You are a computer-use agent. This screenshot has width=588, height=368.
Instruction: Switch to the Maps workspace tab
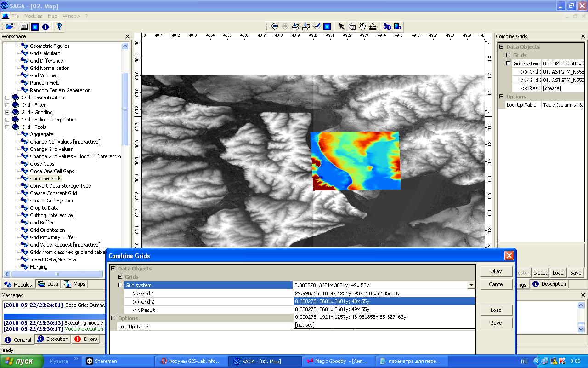(75, 284)
